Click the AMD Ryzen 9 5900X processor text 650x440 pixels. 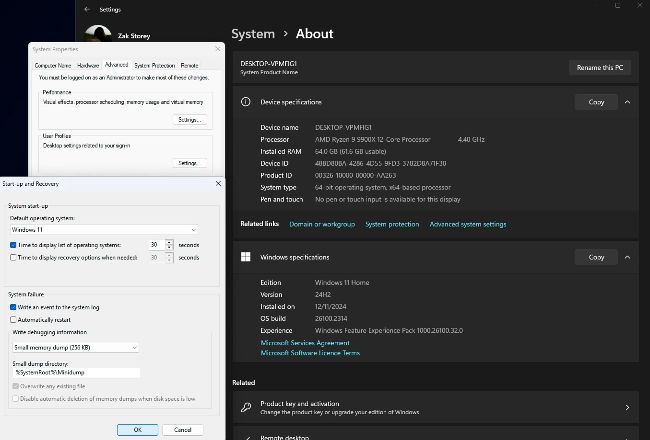[x=373, y=139]
